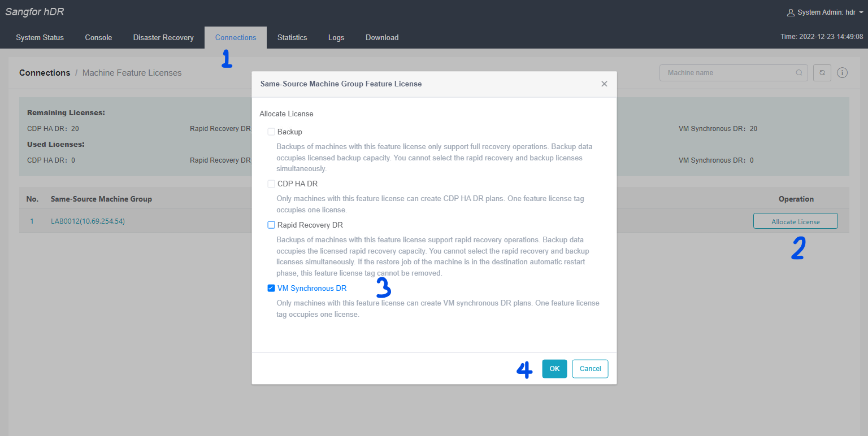868x436 pixels.
Task: Click Allocate License for LAB0012
Action: pos(796,221)
